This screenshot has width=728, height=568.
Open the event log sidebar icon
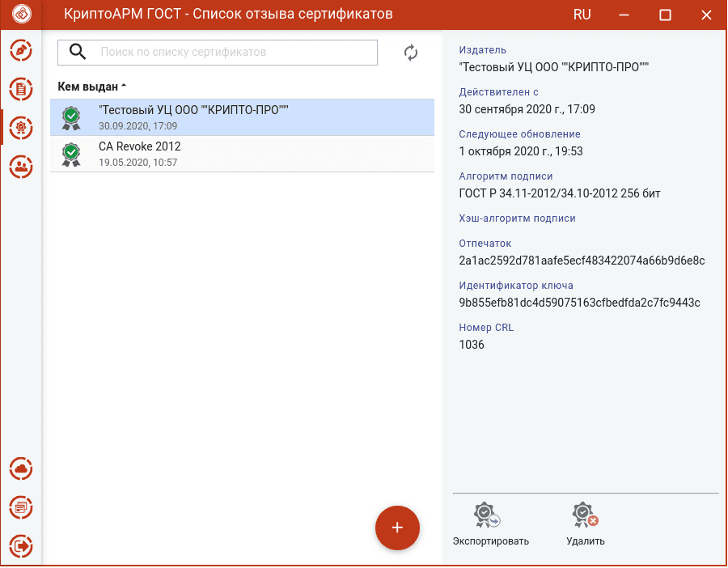[21, 507]
